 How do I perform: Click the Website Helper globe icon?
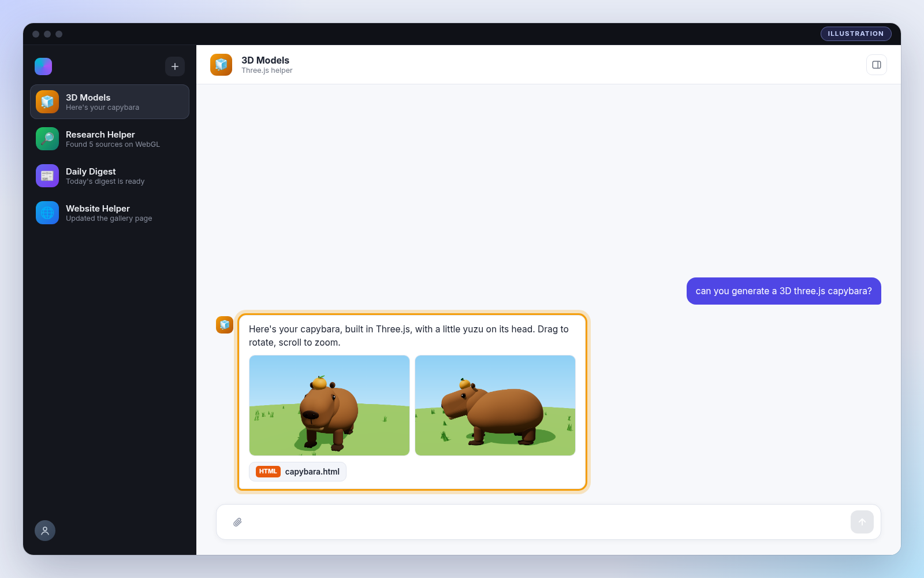pyautogui.click(x=47, y=213)
